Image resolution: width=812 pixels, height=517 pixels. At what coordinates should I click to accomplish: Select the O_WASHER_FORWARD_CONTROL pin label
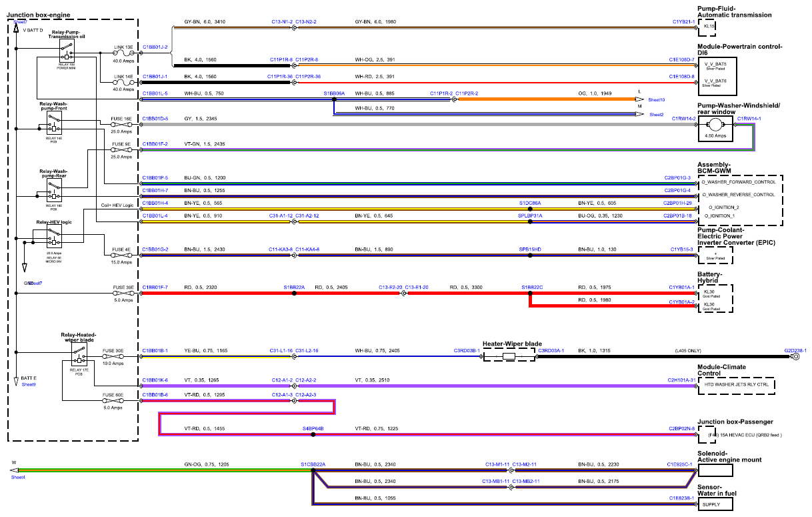point(738,181)
